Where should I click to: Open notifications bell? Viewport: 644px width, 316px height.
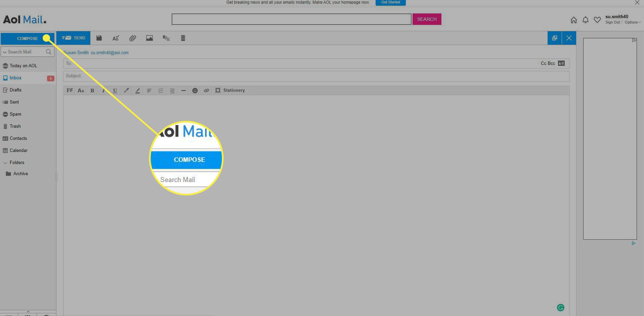click(x=586, y=20)
